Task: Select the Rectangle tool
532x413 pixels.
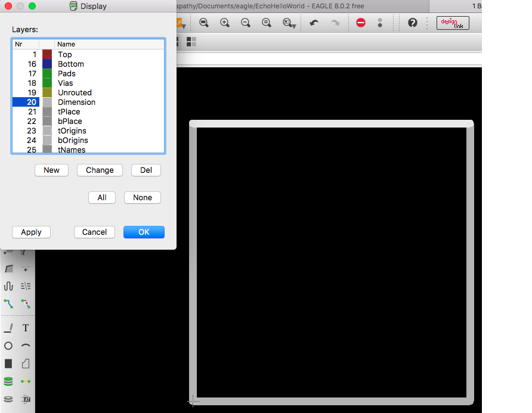Action: click(x=8, y=364)
